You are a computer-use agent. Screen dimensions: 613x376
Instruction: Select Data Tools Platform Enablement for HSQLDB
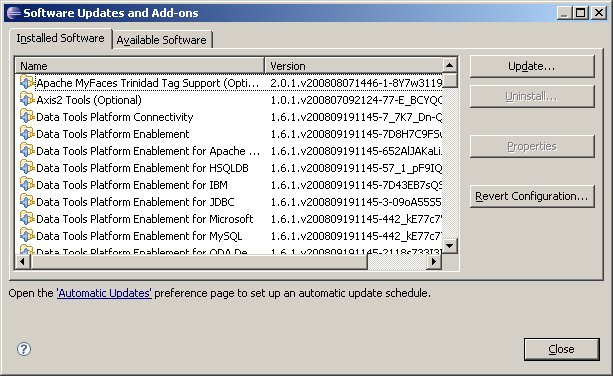[229, 168]
